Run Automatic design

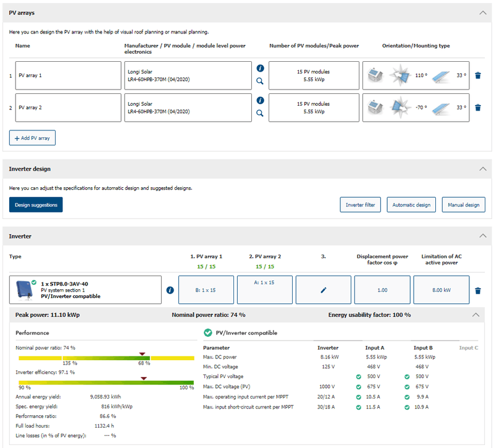(412, 205)
